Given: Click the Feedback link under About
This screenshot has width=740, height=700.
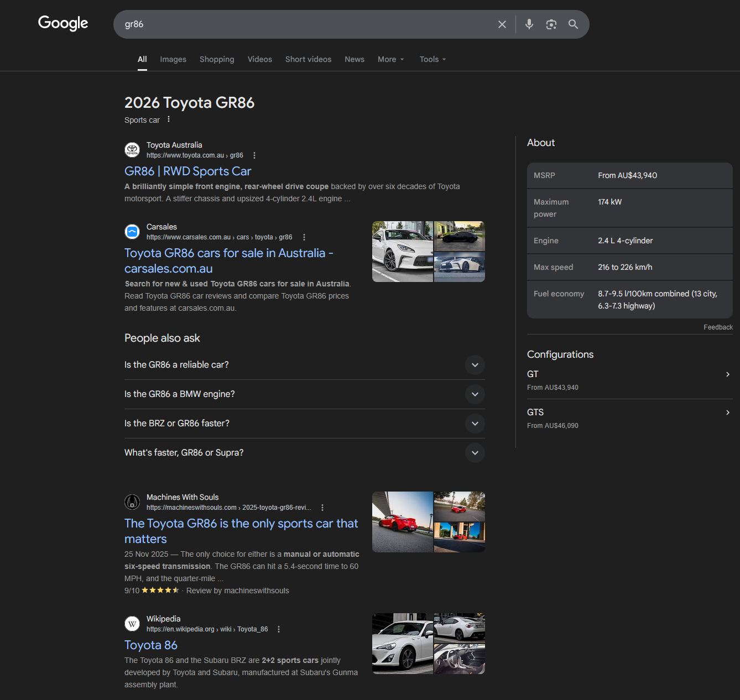Looking at the screenshot, I should tap(718, 327).
